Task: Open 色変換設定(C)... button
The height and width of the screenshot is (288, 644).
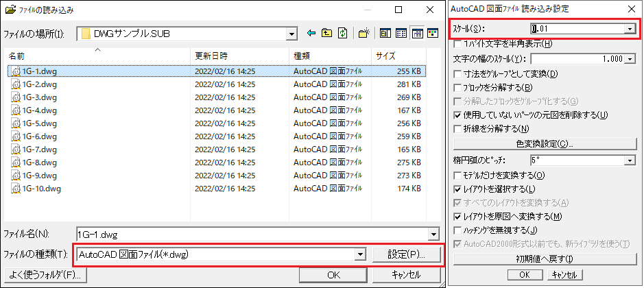Action: click(x=545, y=144)
